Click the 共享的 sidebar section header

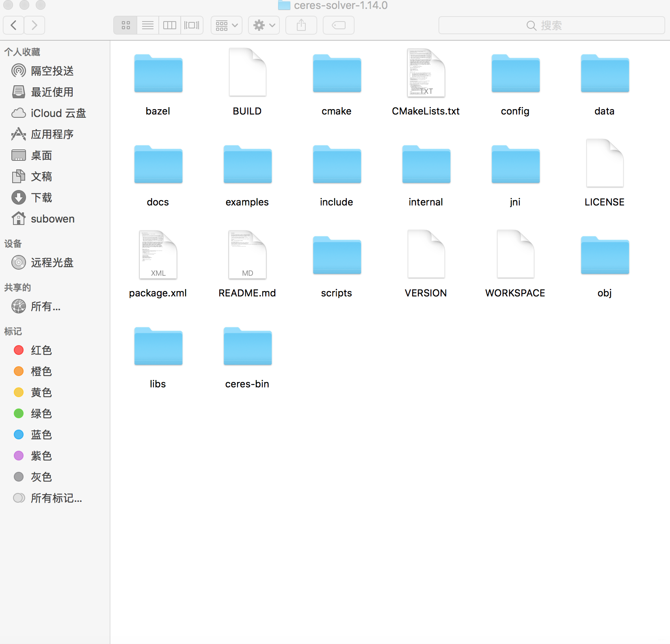[x=17, y=287]
